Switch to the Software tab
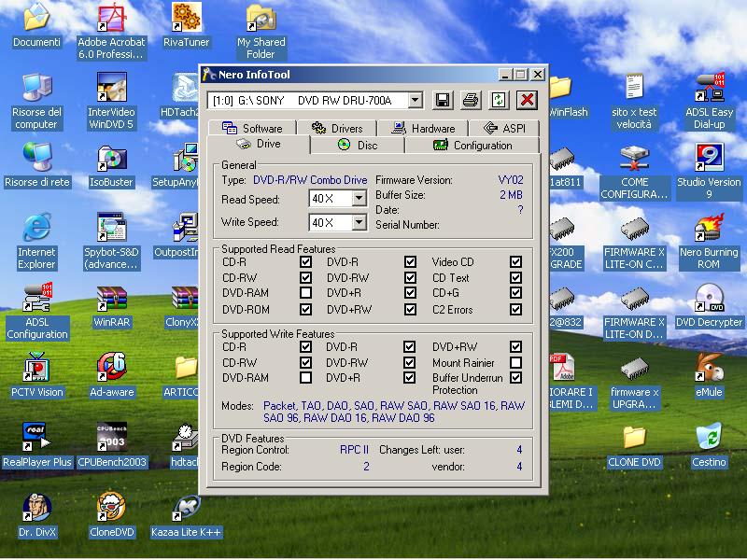 point(252,128)
